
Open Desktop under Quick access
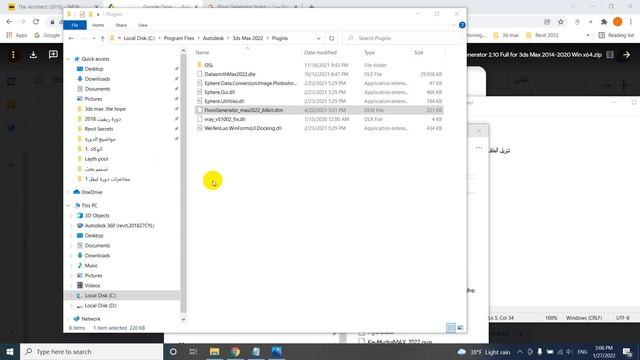coord(94,69)
